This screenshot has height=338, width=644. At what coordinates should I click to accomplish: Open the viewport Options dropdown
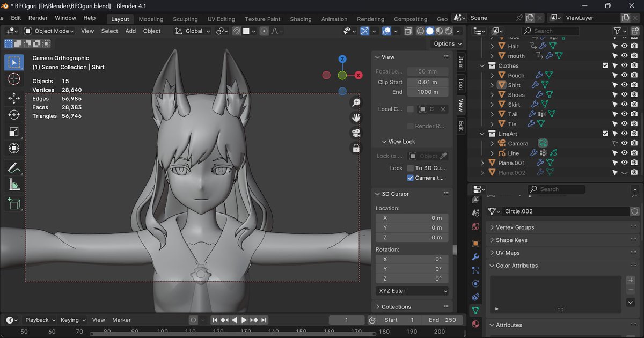(x=448, y=44)
